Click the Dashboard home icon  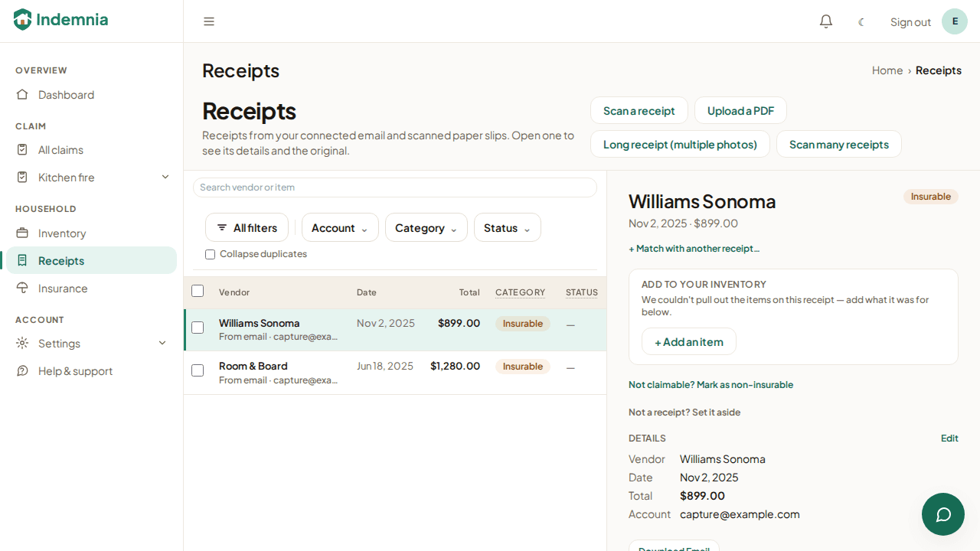click(22, 95)
